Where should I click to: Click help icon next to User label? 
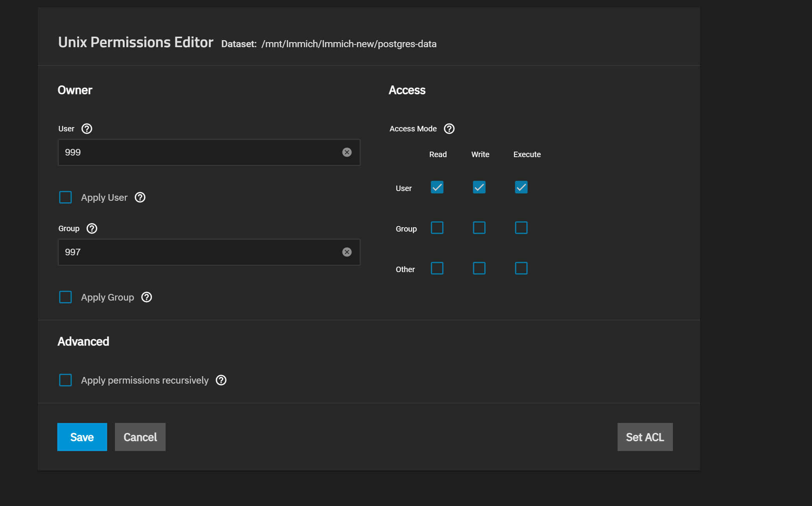point(86,129)
